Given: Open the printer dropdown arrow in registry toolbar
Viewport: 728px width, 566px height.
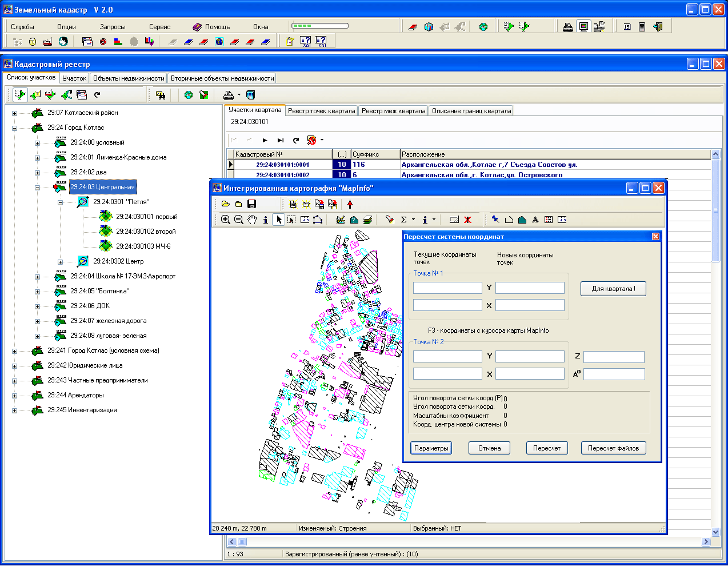Looking at the screenshot, I should coord(239,95).
